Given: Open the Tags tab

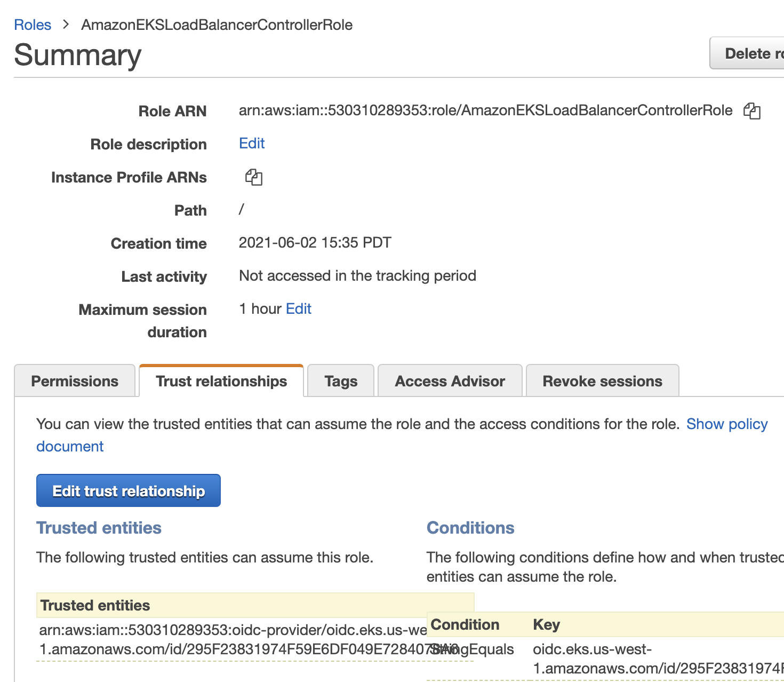Looking at the screenshot, I should pos(341,381).
